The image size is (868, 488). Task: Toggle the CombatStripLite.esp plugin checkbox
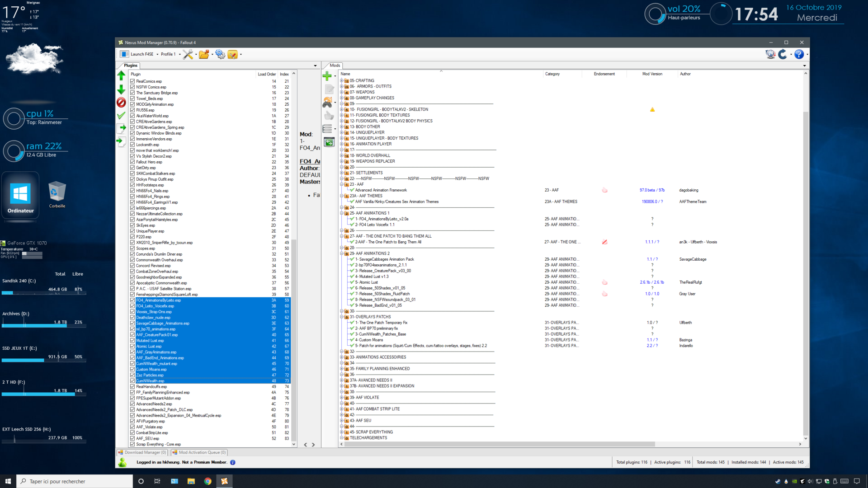click(132, 432)
